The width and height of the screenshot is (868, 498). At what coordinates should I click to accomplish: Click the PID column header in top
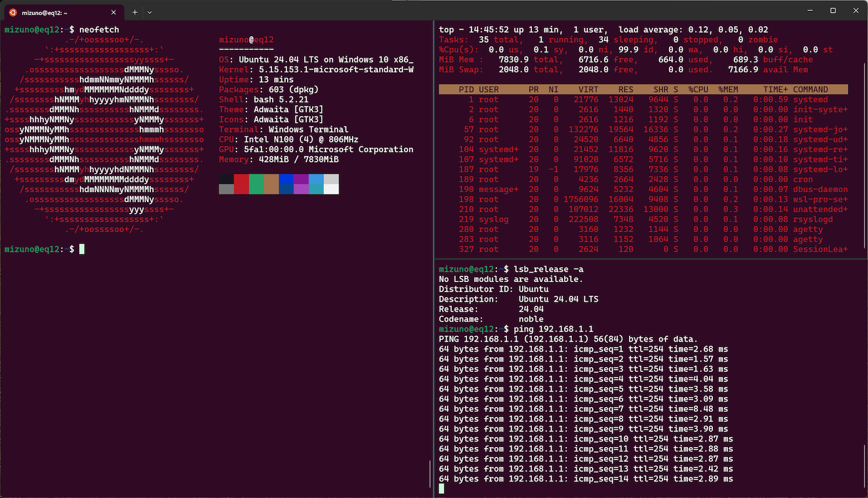coord(466,89)
